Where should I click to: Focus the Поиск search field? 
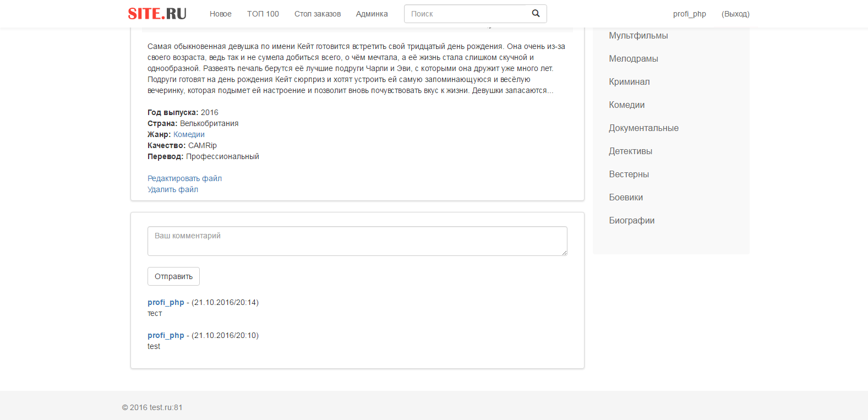(x=465, y=14)
